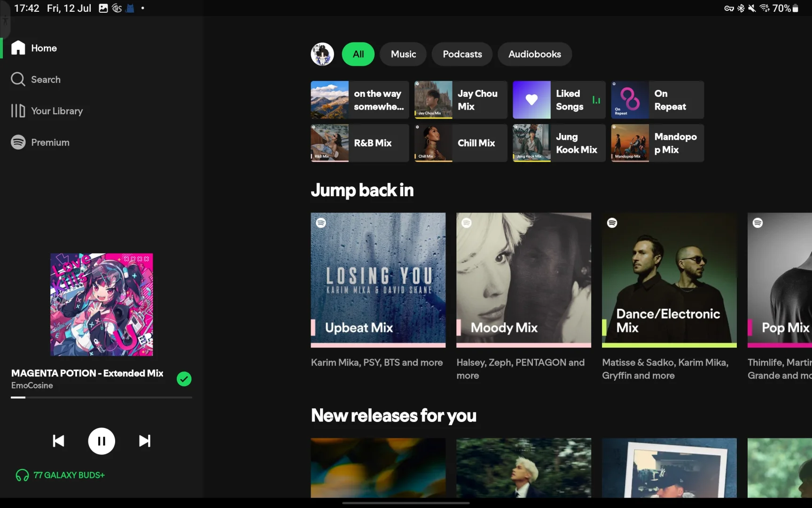The image size is (812, 508).
Task: Select the Music filter chip
Action: tap(403, 54)
